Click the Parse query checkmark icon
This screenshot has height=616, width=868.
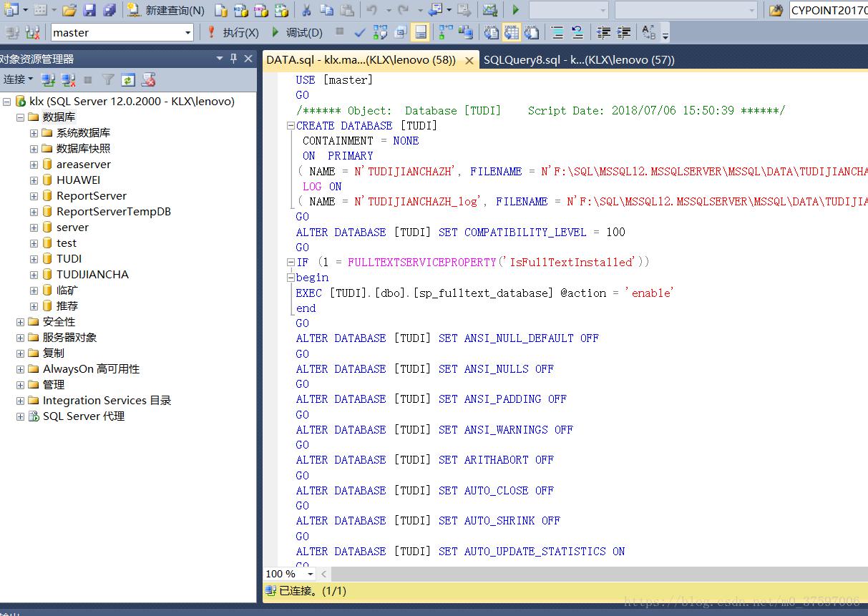[x=360, y=32]
